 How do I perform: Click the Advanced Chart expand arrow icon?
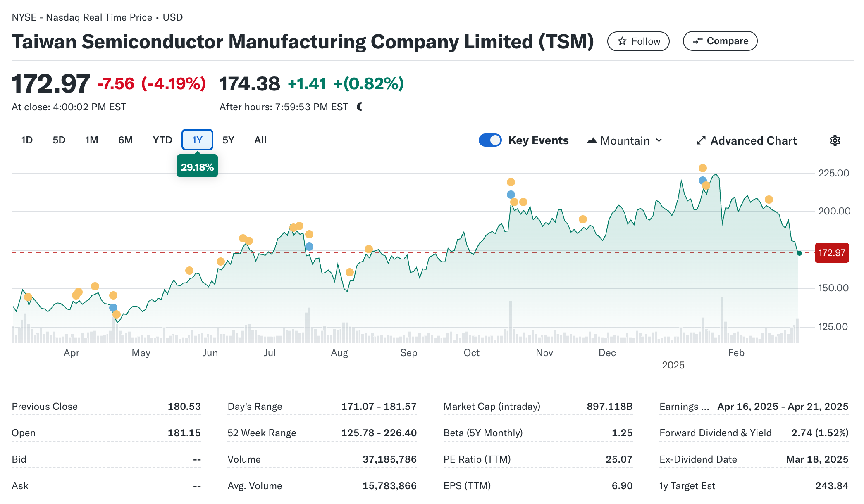[x=701, y=140]
